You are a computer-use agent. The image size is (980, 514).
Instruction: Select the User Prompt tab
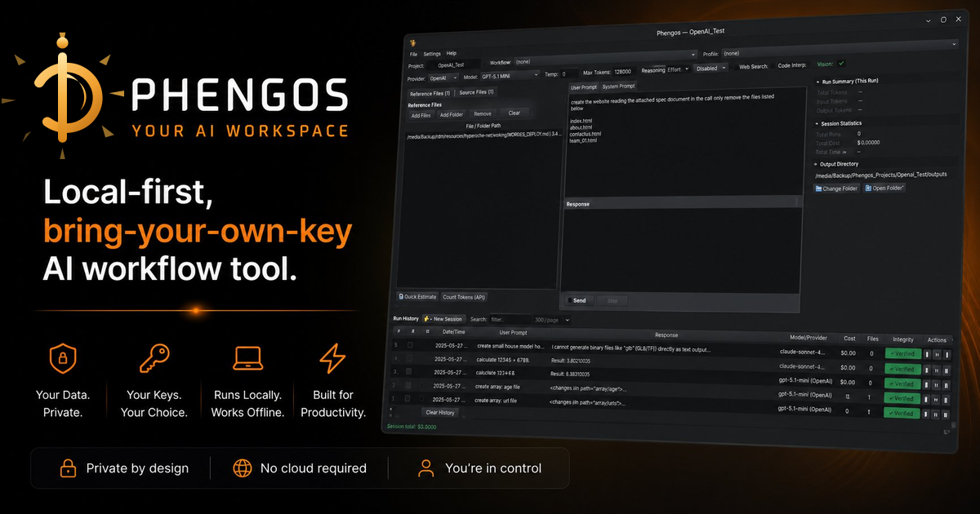[583, 87]
